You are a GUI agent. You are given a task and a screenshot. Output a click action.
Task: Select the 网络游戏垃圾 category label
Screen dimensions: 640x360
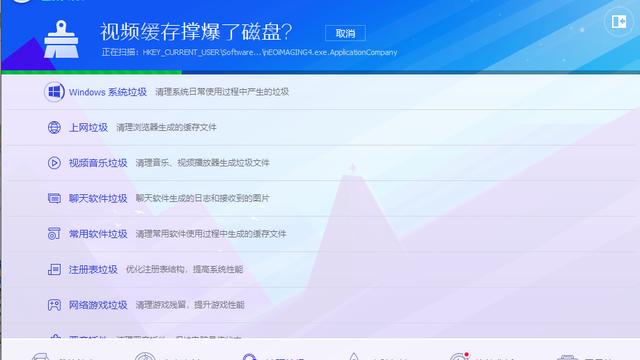[x=98, y=305]
